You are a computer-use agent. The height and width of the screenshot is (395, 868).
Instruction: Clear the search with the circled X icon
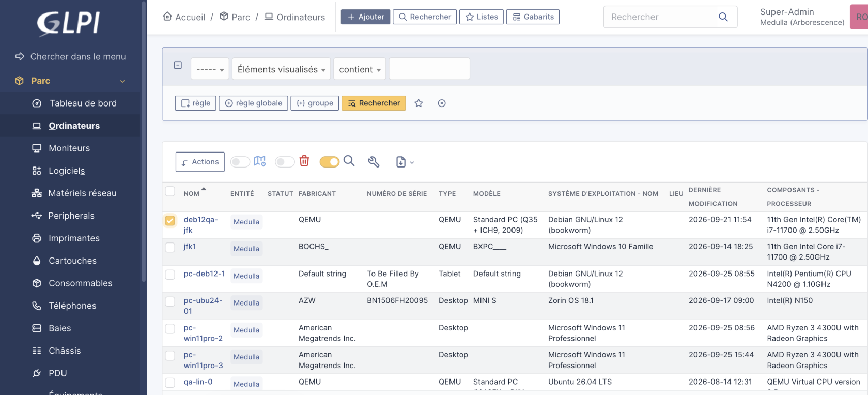[x=442, y=103]
